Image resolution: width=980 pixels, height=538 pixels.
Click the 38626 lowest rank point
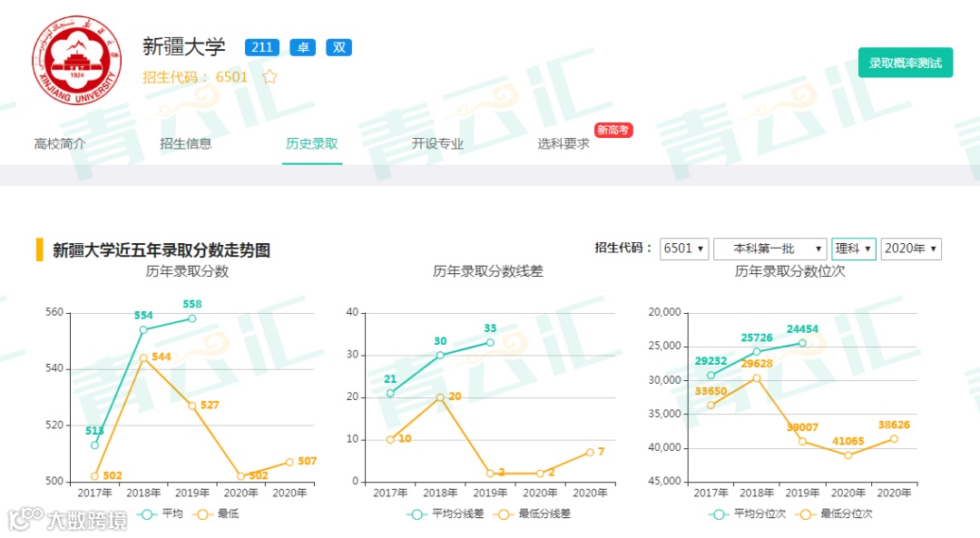coord(894,439)
